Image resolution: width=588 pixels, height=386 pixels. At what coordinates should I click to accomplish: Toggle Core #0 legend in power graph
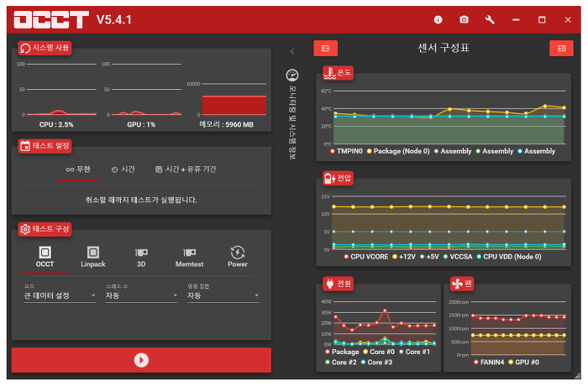pos(379,352)
